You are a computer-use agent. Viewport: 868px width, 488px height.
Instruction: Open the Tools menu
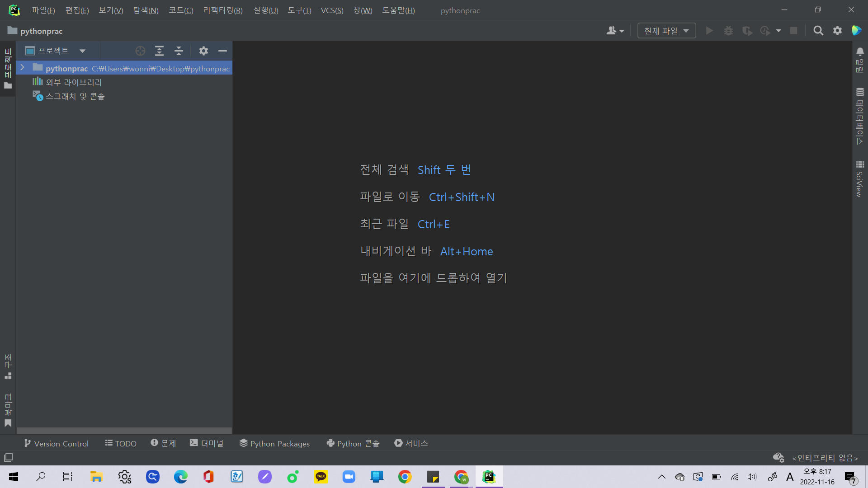point(300,10)
